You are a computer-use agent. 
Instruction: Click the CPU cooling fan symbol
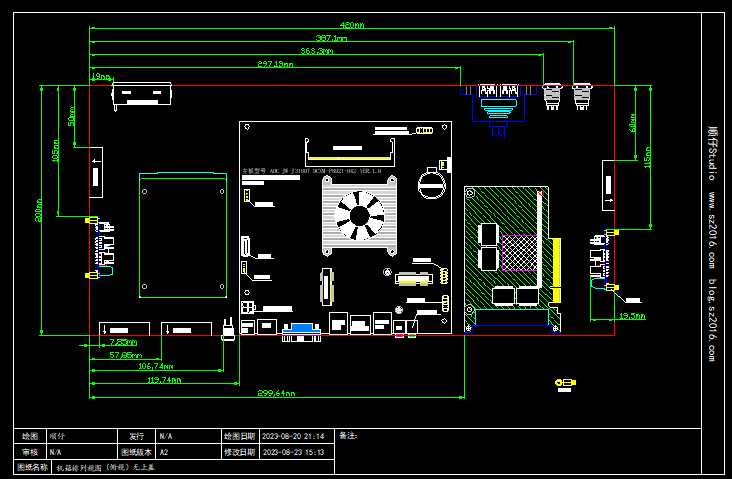click(359, 215)
